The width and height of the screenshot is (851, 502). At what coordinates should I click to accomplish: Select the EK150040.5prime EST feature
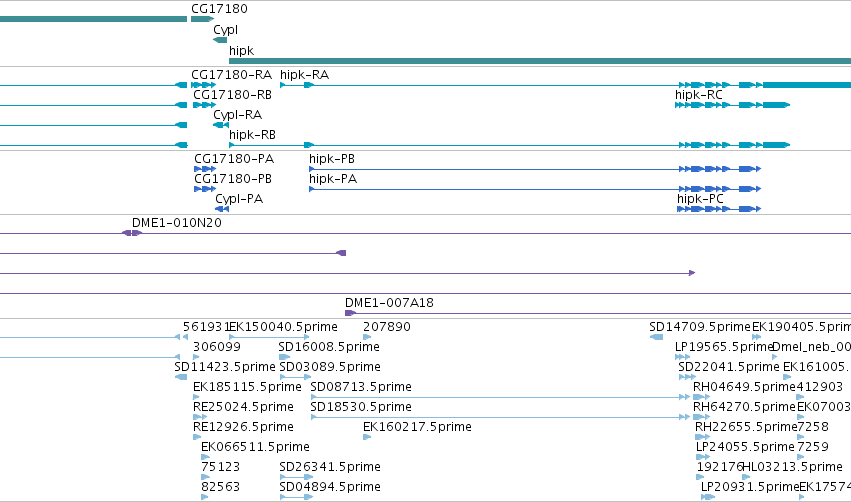point(269,337)
